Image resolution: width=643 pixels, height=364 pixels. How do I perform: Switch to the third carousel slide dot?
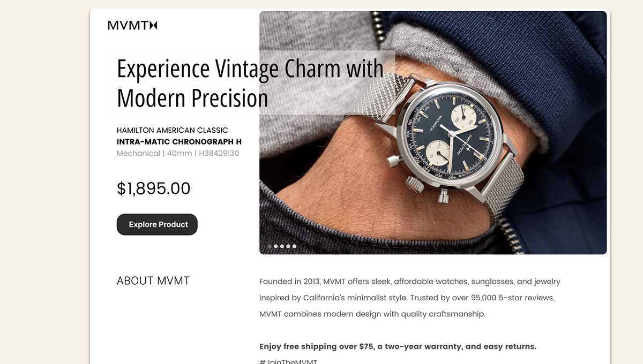pyautogui.click(x=282, y=246)
